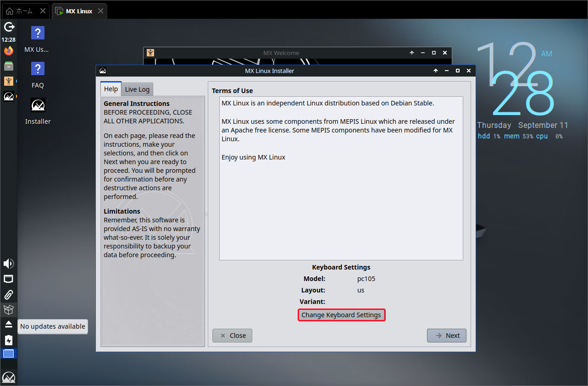
Task: Click the panel clock showing 12:28
Action: point(9,40)
